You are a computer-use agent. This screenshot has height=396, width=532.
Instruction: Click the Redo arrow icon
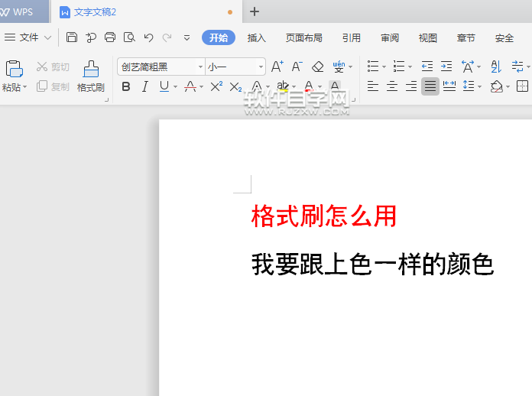pos(167,37)
